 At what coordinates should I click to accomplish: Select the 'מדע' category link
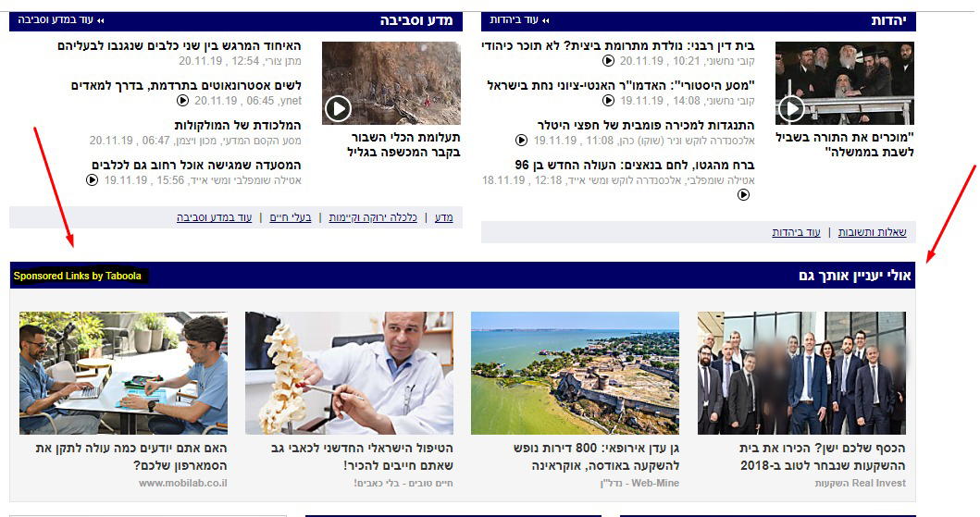pos(444,217)
